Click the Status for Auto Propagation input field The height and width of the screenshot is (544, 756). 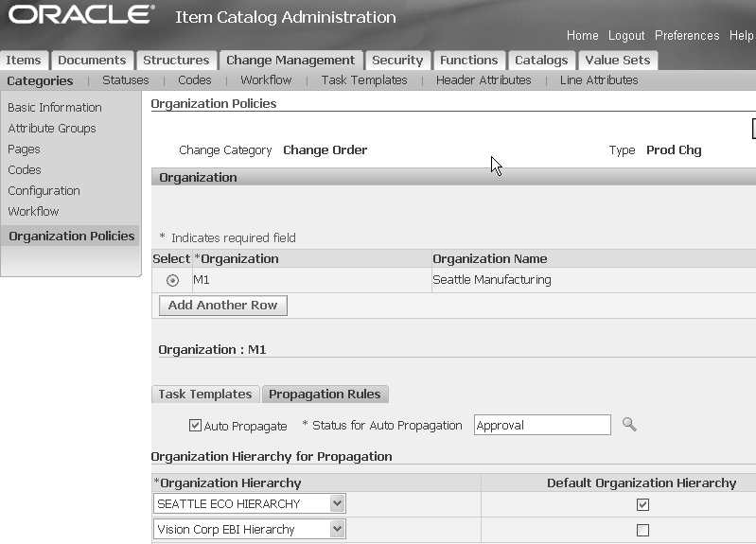[x=542, y=425]
